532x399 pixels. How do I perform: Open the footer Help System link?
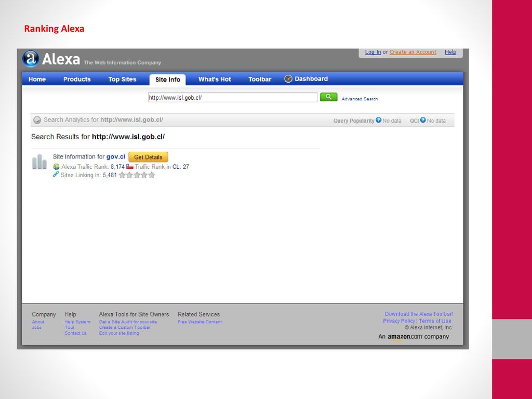click(77, 322)
